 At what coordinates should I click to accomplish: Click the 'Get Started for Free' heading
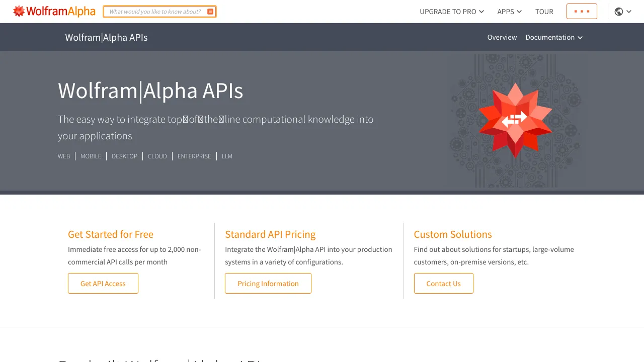point(111,234)
